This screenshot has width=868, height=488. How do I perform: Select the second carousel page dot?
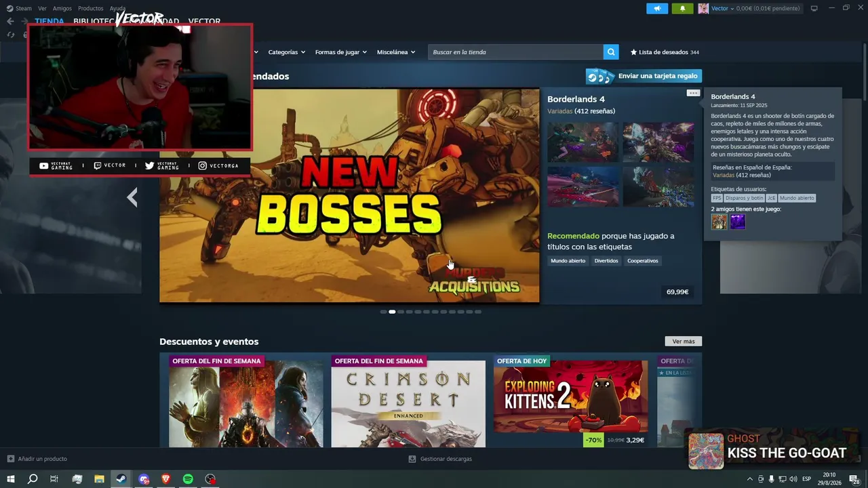(x=392, y=312)
